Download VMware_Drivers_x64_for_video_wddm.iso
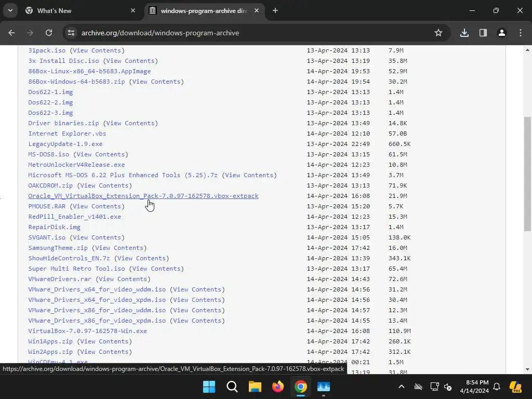Screen dimensions: 532x399 [97, 289]
